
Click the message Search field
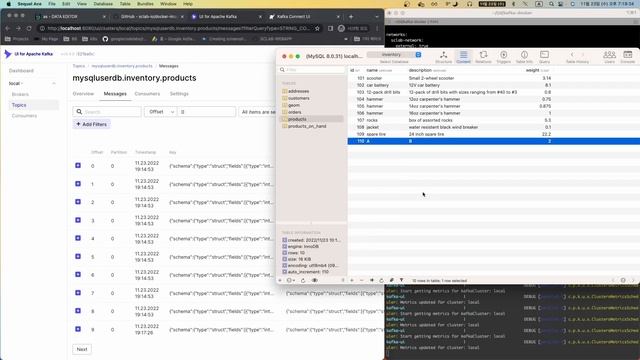[107, 112]
